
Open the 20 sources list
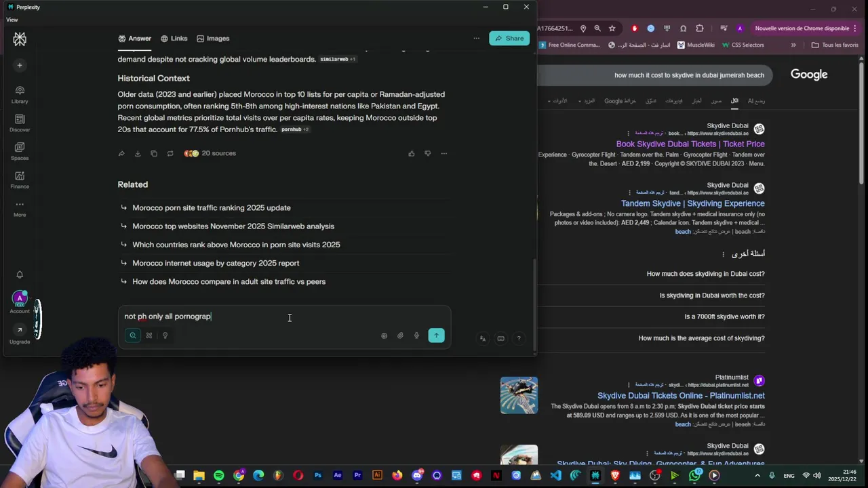click(210, 154)
